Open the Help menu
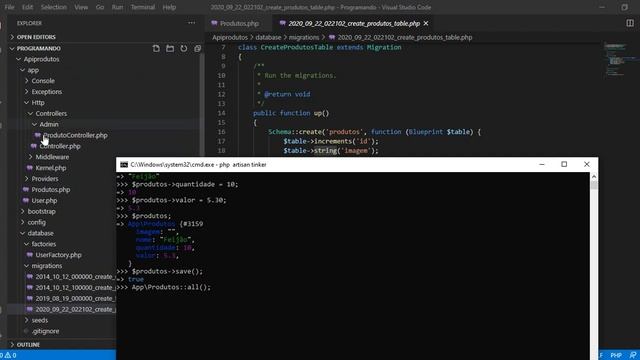The width and height of the screenshot is (640, 360). click(x=169, y=7)
